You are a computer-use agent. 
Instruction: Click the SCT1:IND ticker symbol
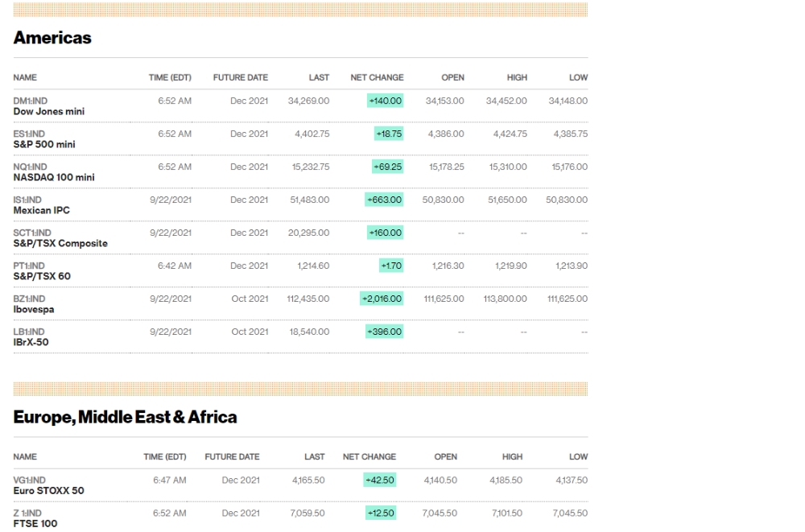[32, 233]
